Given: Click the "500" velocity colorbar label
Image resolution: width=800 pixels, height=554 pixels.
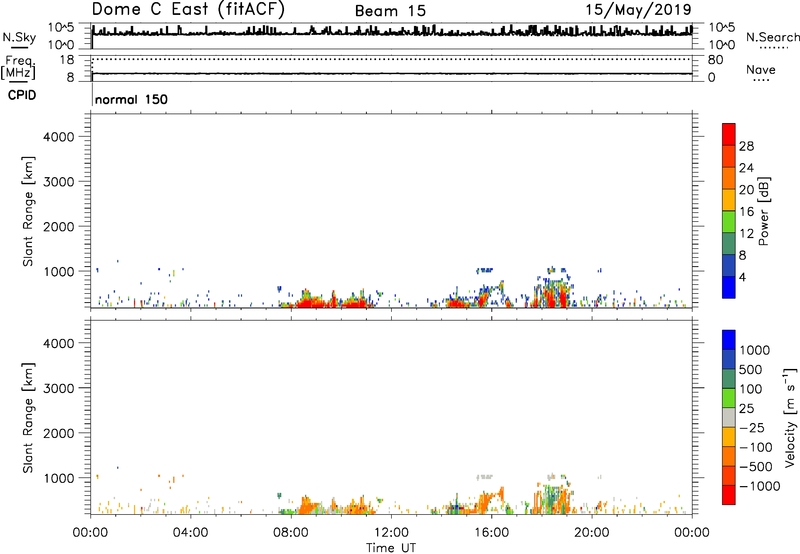Looking at the screenshot, I should 751,370.
